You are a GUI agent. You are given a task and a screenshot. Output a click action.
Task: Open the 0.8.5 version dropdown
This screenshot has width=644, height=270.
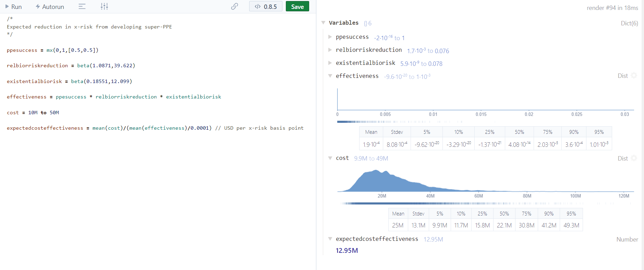266,7
